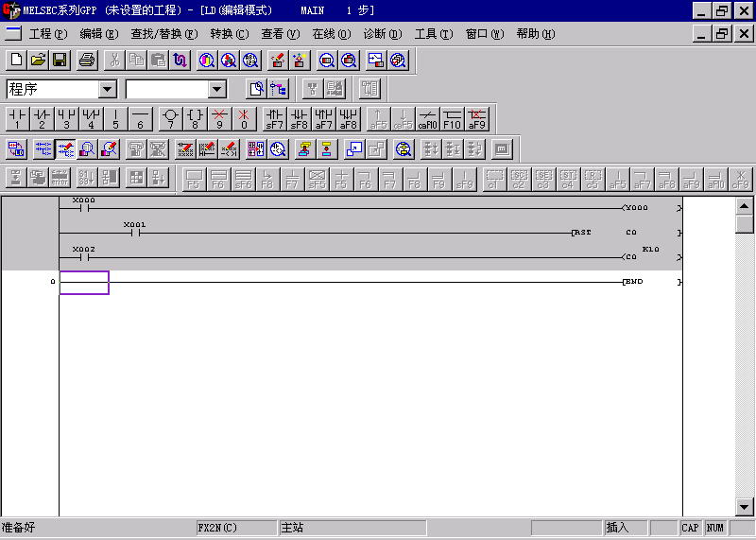Insert a normally closed contact (key 2)
The height and width of the screenshot is (540, 756).
pos(42,118)
